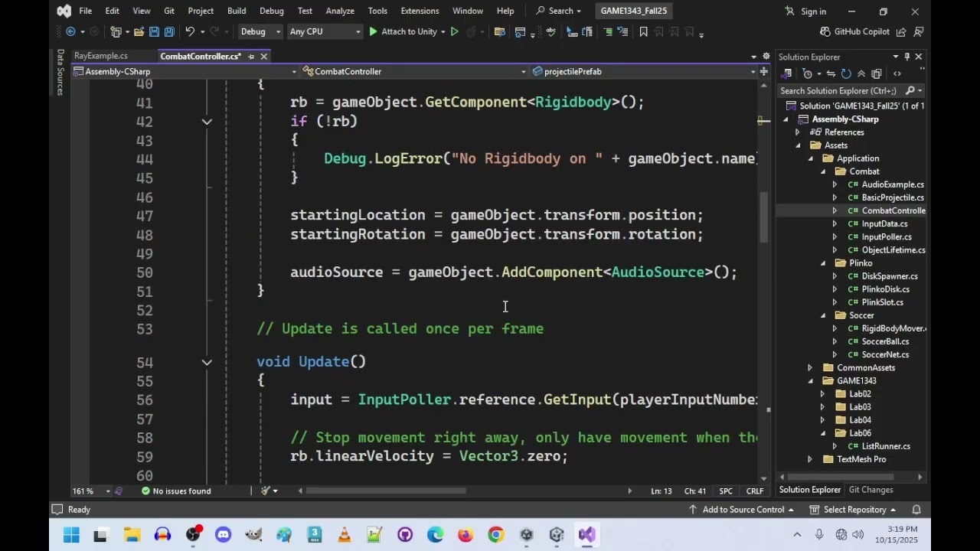Show all files in Solution Explorer
Viewport: 980px width, 551px height.
pyautogui.click(x=876, y=73)
